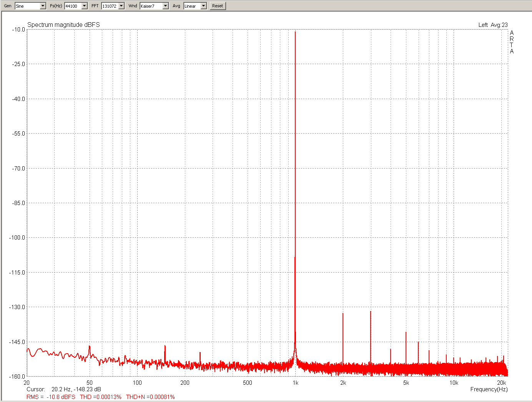The width and height of the screenshot is (532, 402).
Task: Click the 'Frequency(Hz)' axis label
Action: [489, 389]
